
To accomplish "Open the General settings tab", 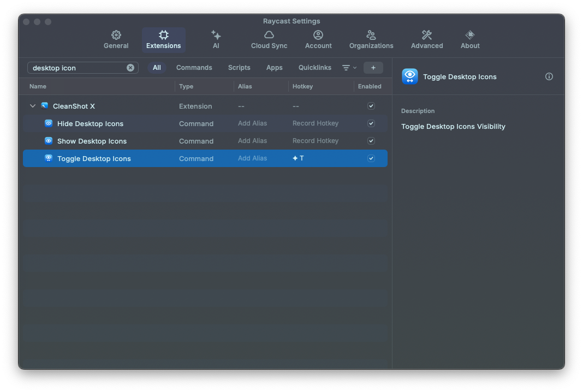I will [116, 40].
